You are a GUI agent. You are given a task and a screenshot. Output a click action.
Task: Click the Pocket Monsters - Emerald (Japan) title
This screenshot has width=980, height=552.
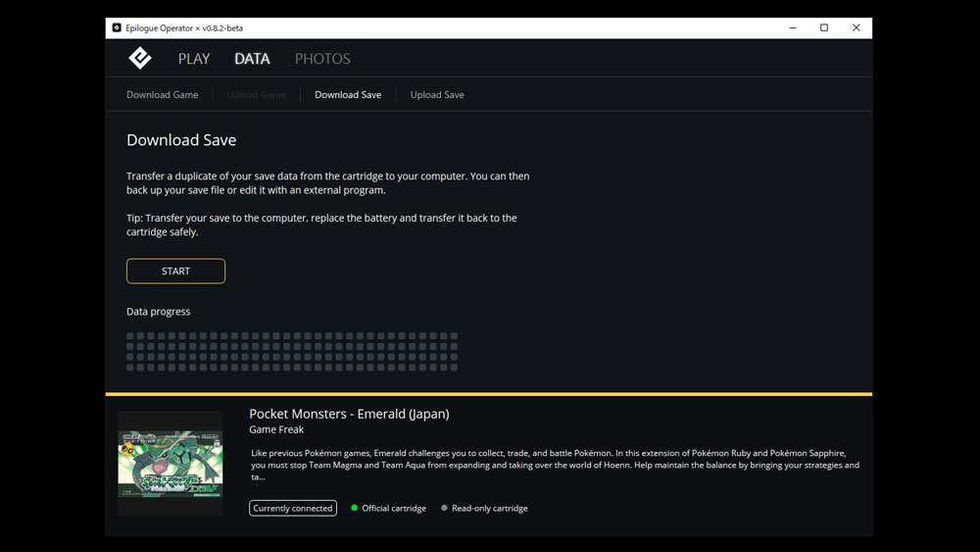[x=349, y=414]
